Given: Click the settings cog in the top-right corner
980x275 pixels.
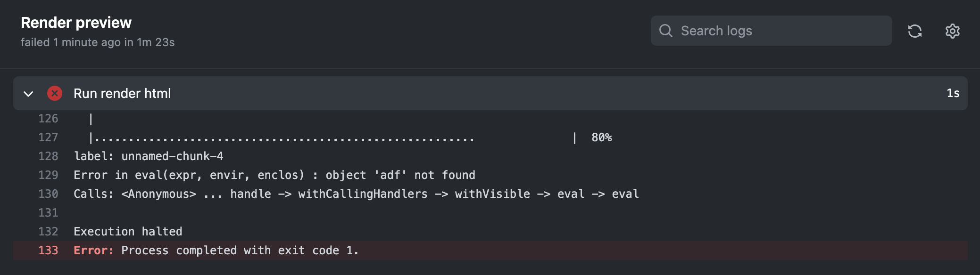Looking at the screenshot, I should [x=953, y=31].
